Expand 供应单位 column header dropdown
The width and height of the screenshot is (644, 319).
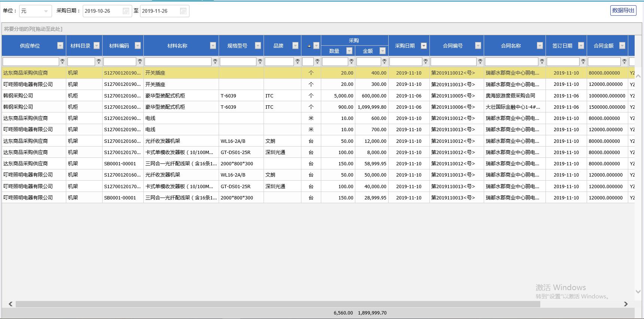click(x=60, y=46)
